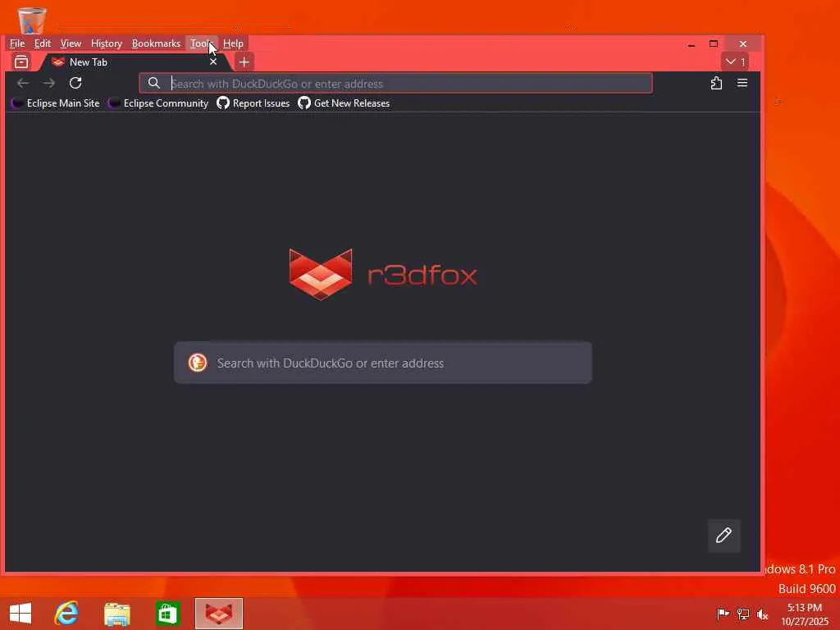Viewport: 840px width, 630px height.
Task: Maximize the r3dfox window
Action: click(714, 44)
